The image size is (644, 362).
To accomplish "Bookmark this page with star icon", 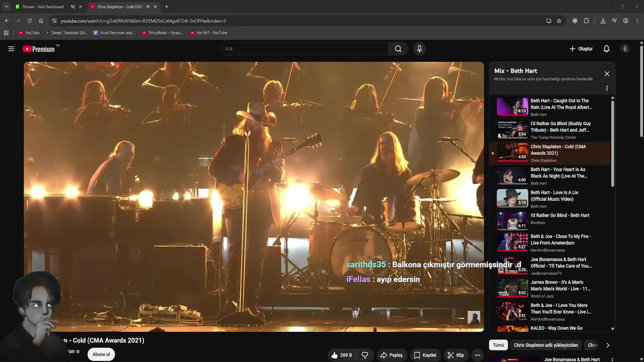I will click(x=559, y=21).
